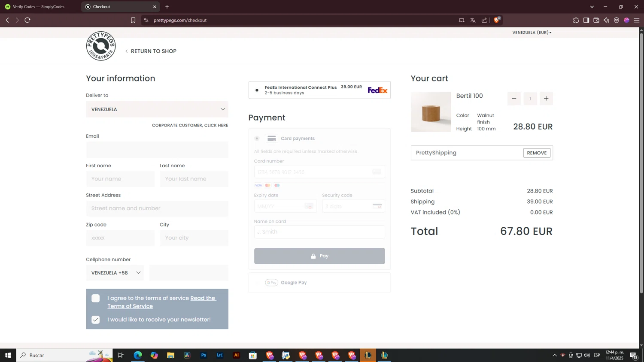644x362 pixels.
Task: Click Corporate customer, click here link
Action: click(190, 125)
